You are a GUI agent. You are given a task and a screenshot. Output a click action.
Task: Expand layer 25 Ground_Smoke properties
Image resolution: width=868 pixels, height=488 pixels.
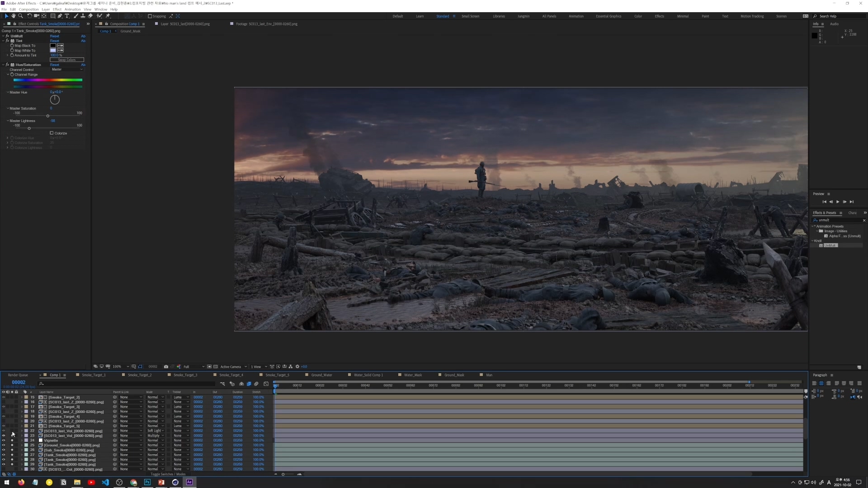coord(21,446)
